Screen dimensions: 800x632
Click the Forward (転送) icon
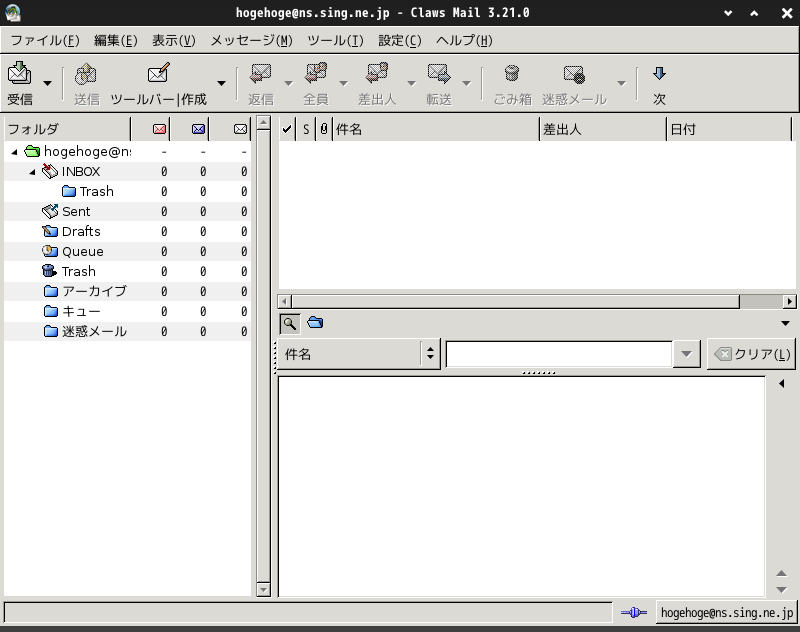pyautogui.click(x=439, y=73)
